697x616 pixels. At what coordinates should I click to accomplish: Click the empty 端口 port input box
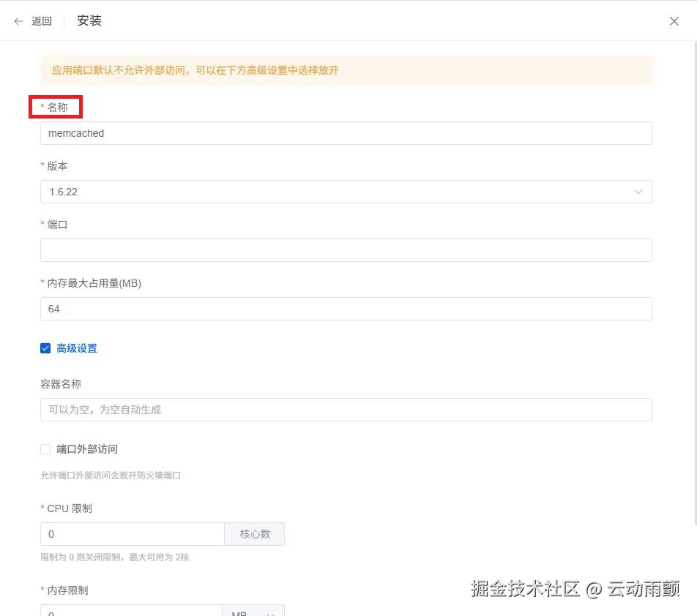point(346,250)
